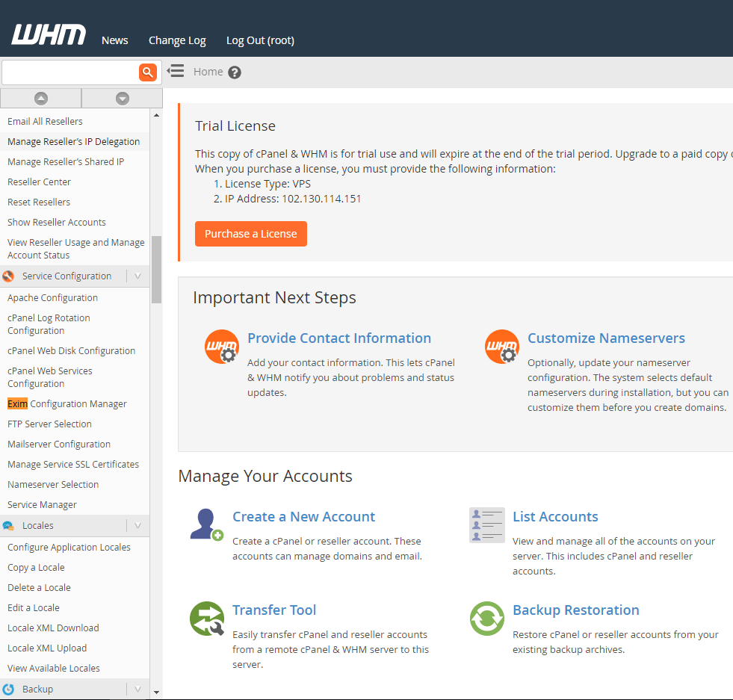Click the orange search magnifier icon
The image size is (733, 700).
[147, 72]
